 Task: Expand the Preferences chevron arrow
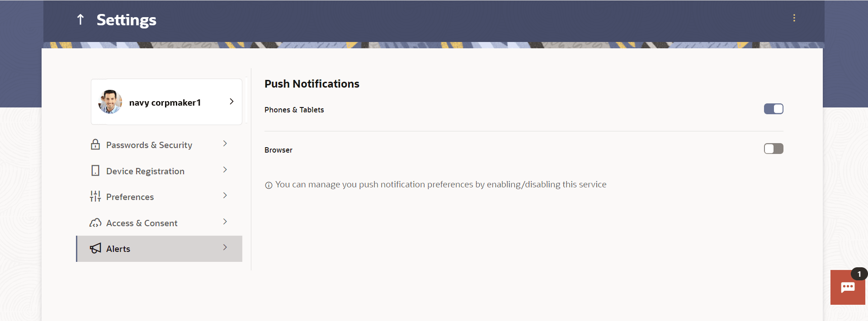coord(225,195)
